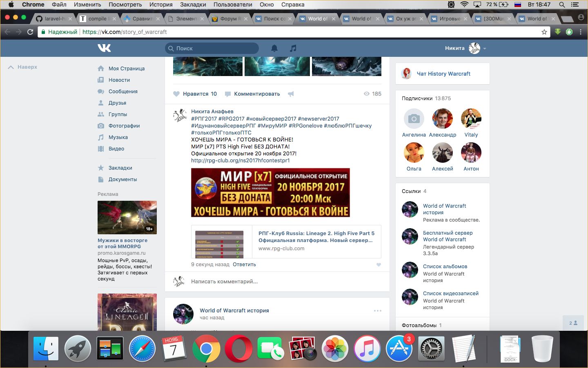Image resolution: width=588 pixels, height=368 pixels.
Task: Open App Store from the Dock
Action: 399,349
